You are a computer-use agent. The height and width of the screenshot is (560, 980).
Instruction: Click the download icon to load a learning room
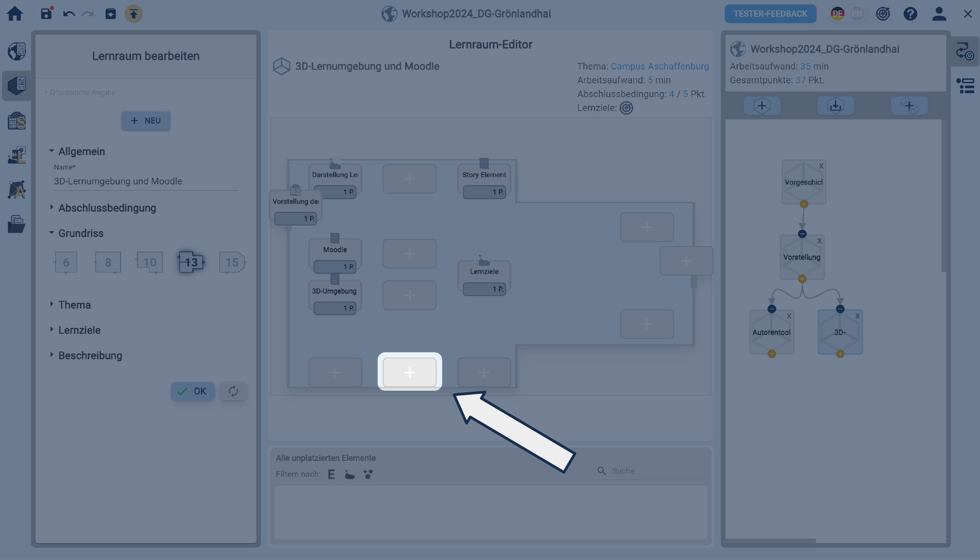pos(835,106)
